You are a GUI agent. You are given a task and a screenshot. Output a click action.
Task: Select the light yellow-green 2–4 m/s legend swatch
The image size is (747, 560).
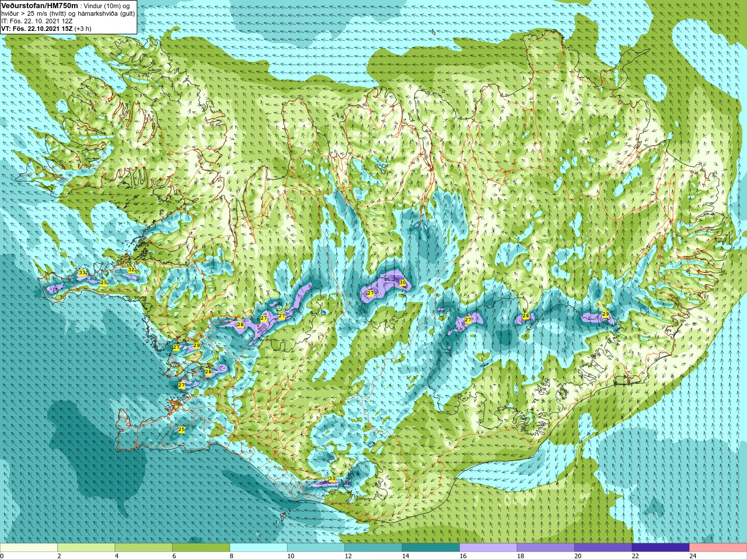point(86,548)
